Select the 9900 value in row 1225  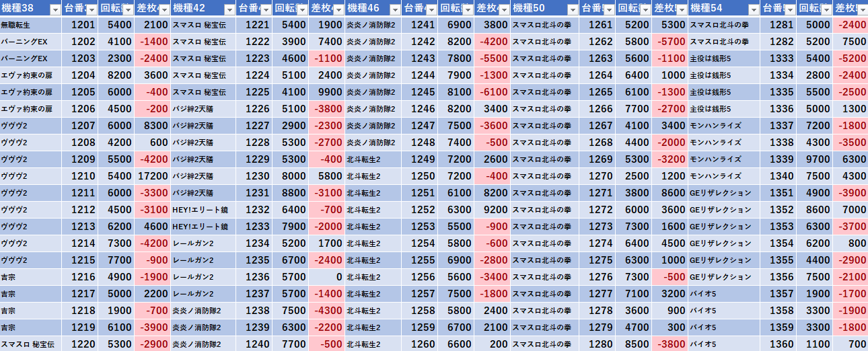pos(327,92)
